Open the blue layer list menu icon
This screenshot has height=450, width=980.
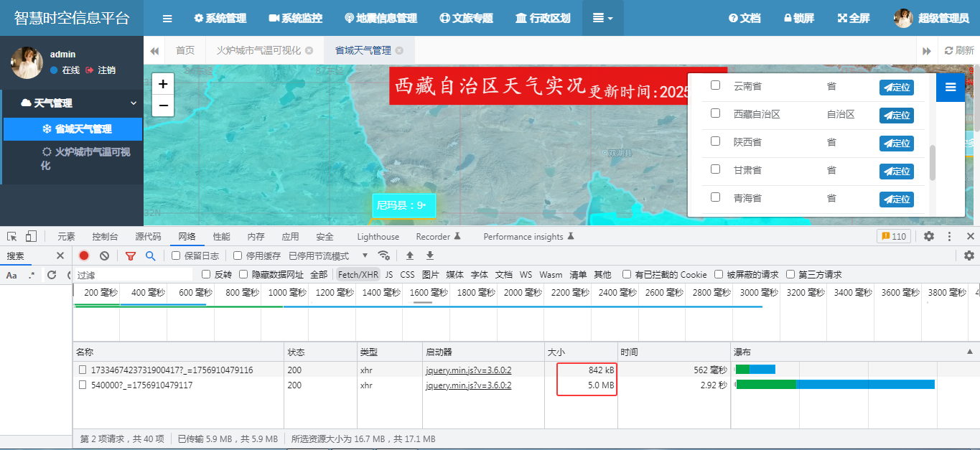tap(951, 88)
